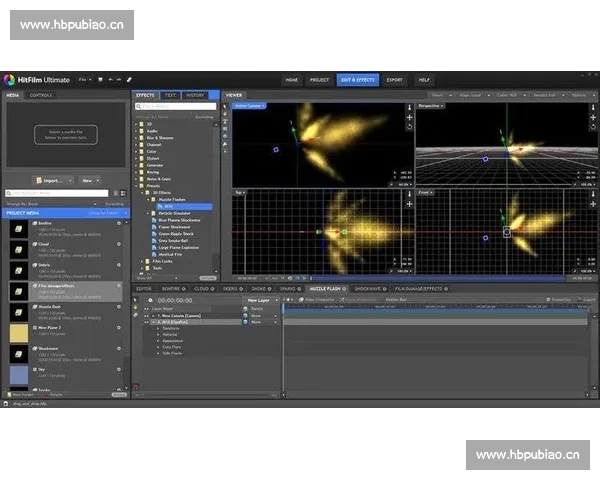Screen dimensions: 600x480
Task: Click the redo arrow in top toolbar
Action: point(120,79)
